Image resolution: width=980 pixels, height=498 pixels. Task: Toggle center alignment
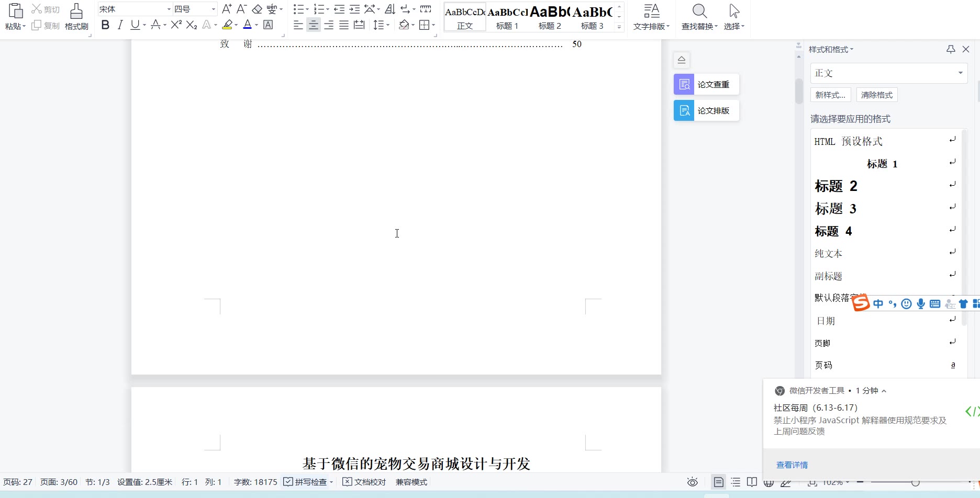click(314, 25)
